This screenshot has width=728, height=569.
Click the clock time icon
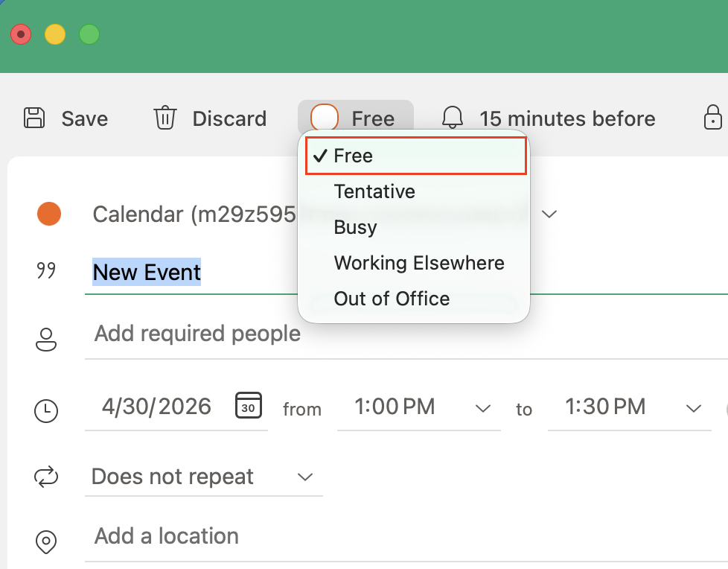click(46, 410)
